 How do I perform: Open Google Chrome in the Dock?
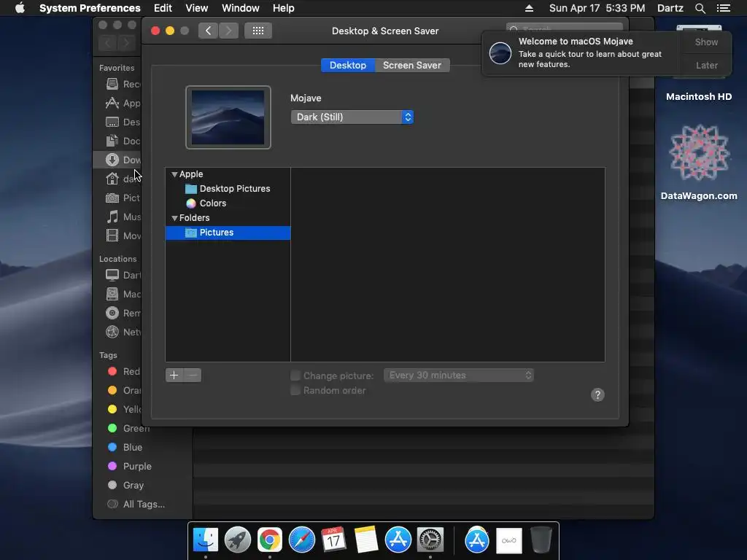tap(270, 540)
